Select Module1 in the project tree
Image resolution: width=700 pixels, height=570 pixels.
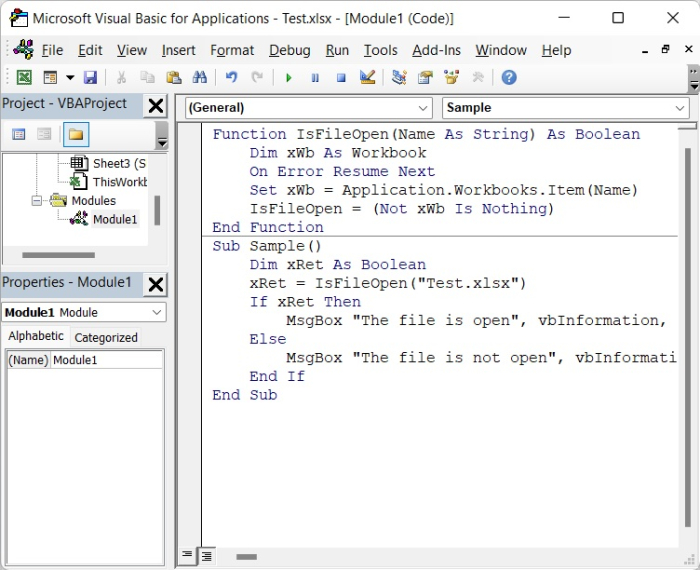tap(114, 219)
